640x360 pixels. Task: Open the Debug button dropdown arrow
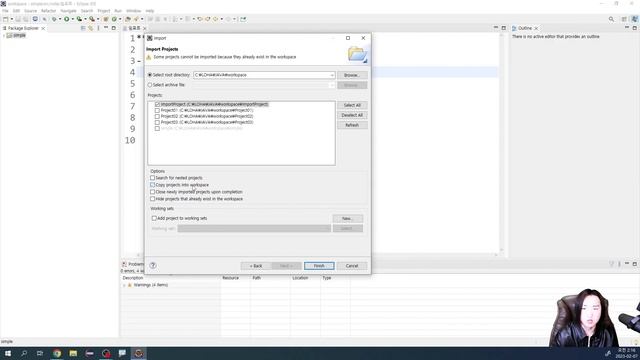[x=60, y=19]
